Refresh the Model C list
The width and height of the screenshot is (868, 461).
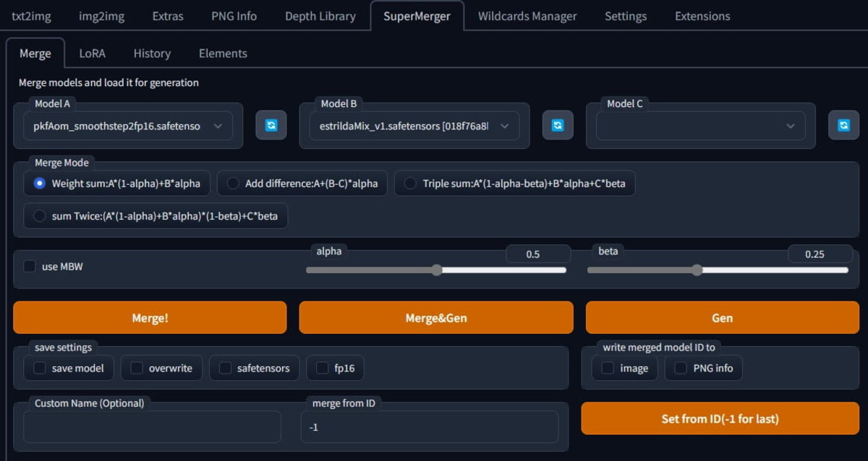[843, 126]
